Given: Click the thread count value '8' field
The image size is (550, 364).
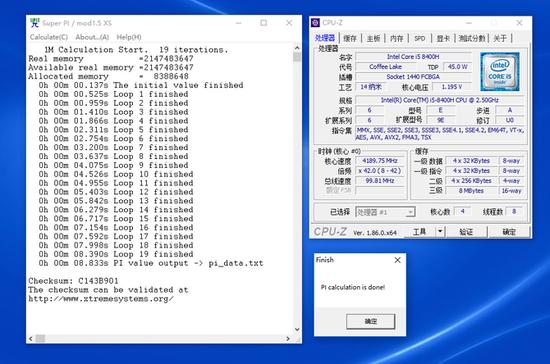Looking at the screenshot, I should click(514, 211).
